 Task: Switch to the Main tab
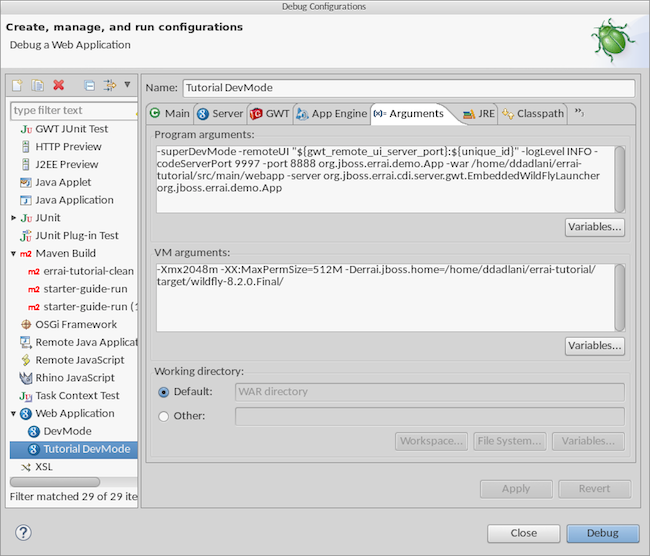tap(170, 114)
